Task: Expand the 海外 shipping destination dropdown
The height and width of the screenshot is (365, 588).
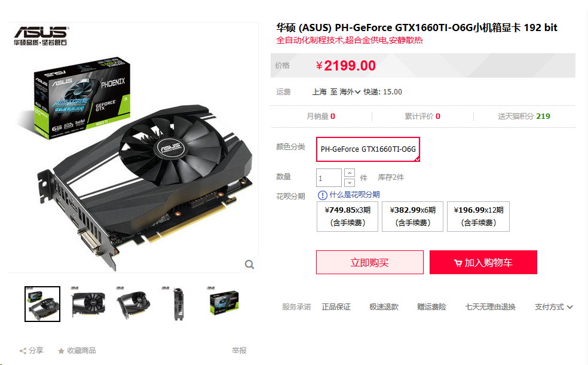Action: (x=350, y=92)
